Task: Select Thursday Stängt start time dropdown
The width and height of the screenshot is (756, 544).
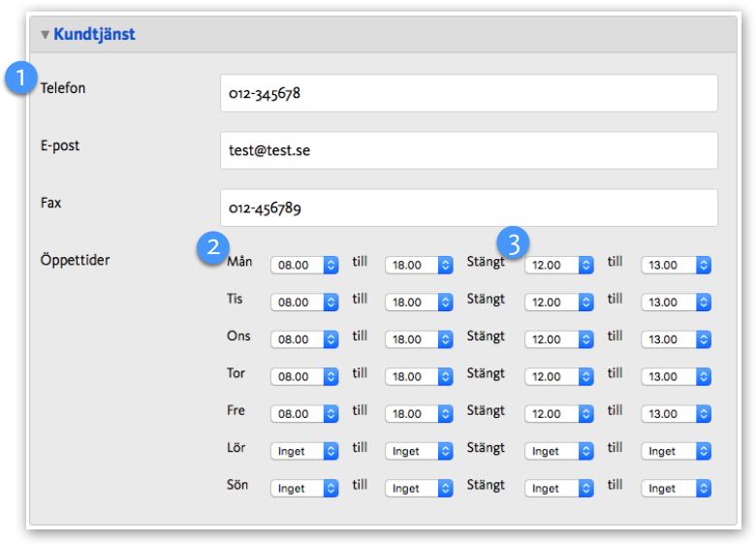Action: tap(559, 376)
